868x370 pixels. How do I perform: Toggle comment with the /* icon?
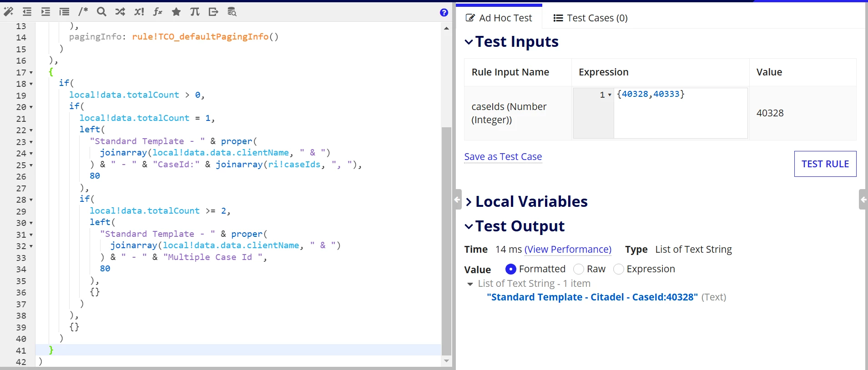coord(83,12)
